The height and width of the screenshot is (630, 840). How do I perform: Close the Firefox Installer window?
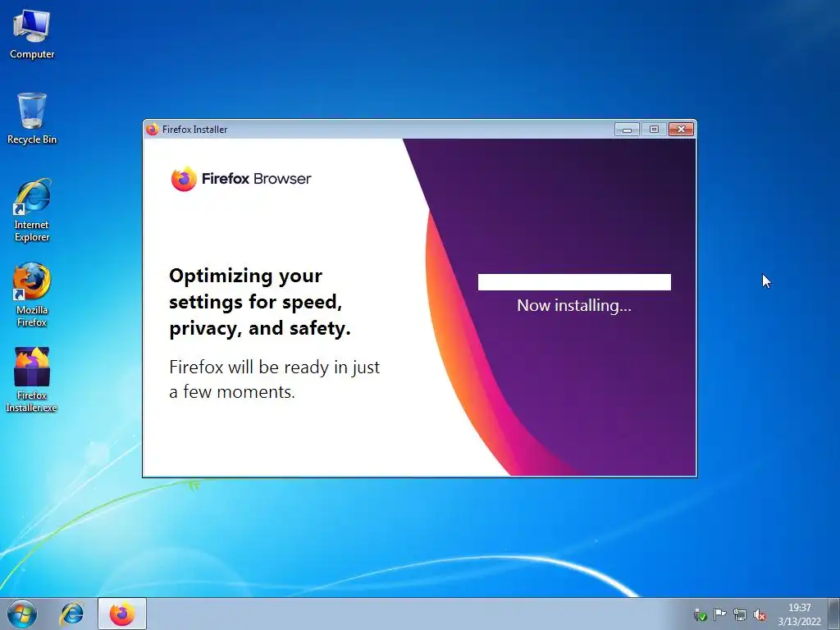pyautogui.click(x=682, y=129)
